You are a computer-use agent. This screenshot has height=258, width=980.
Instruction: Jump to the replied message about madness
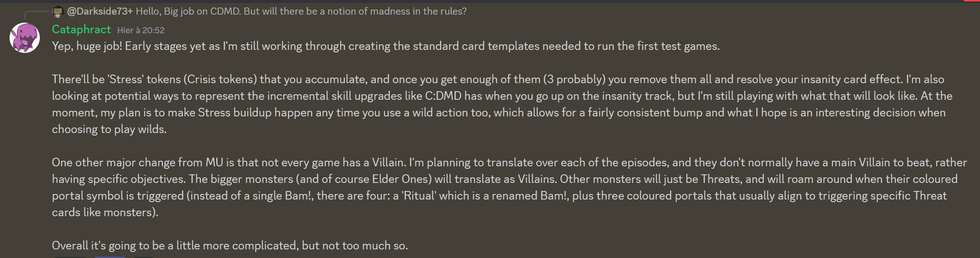(301, 11)
